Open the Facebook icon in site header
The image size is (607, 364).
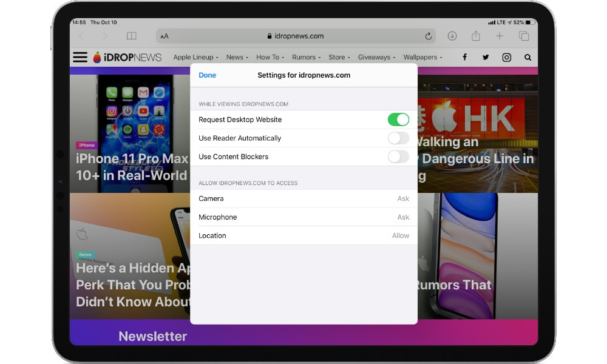(x=464, y=57)
